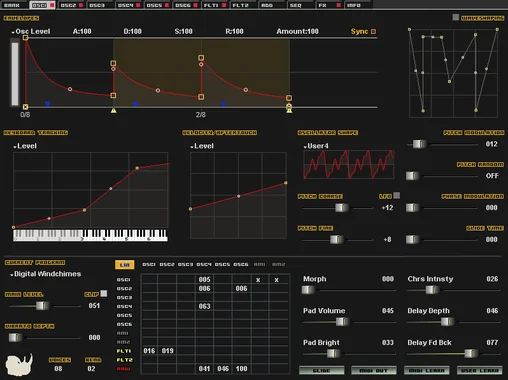
Task: Click the User Learn button
Action: pyautogui.click(x=480, y=370)
